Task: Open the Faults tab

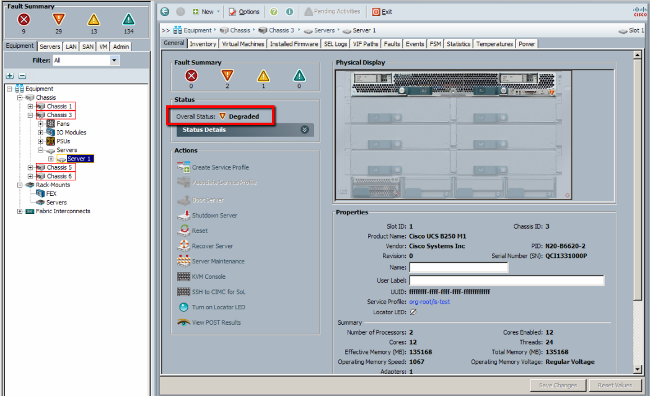Action: click(x=392, y=44)
